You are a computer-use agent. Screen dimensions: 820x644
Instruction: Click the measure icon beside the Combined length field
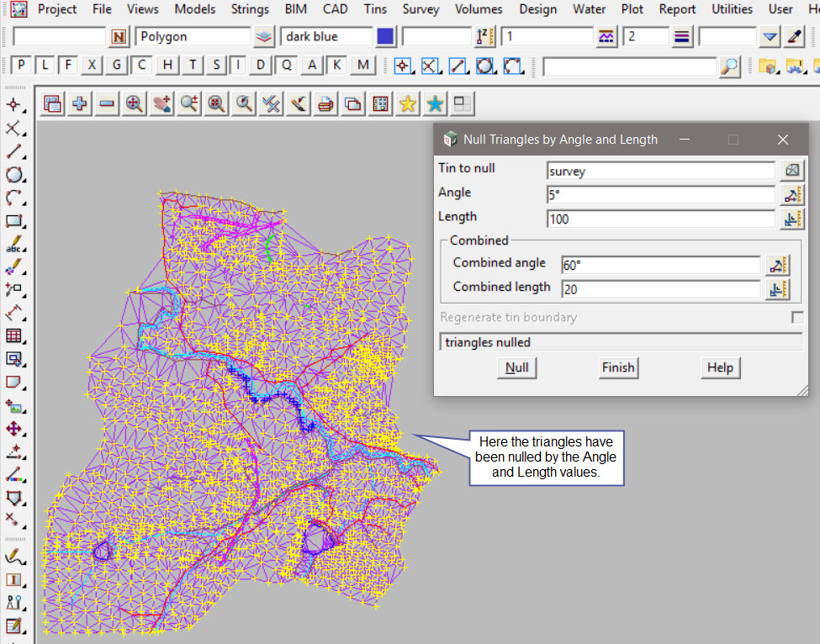(778, 289)
